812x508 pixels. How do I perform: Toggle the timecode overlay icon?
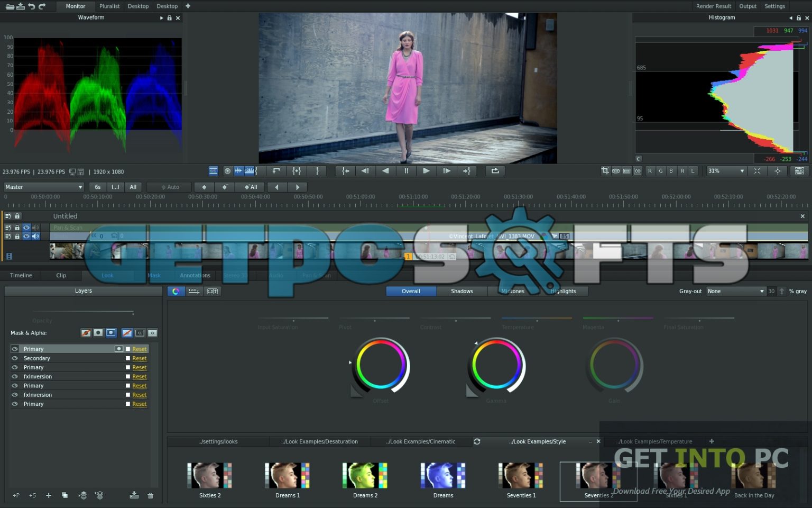(638, 171)
